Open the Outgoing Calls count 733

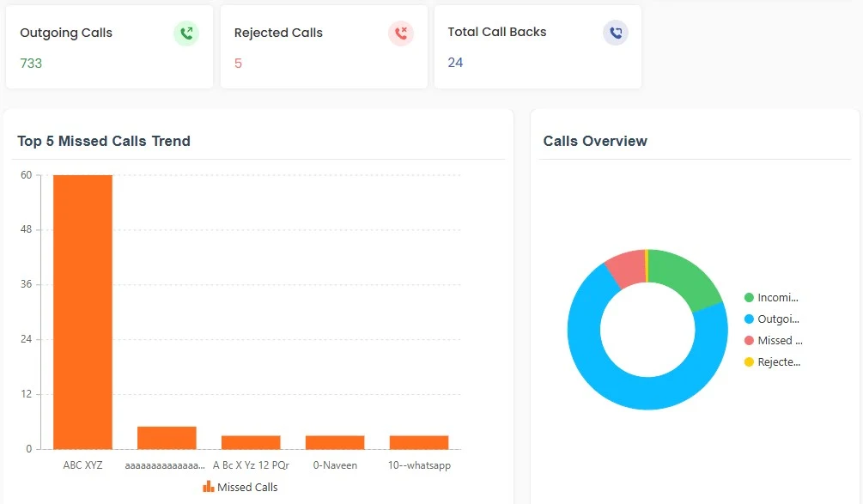(31, 64)
